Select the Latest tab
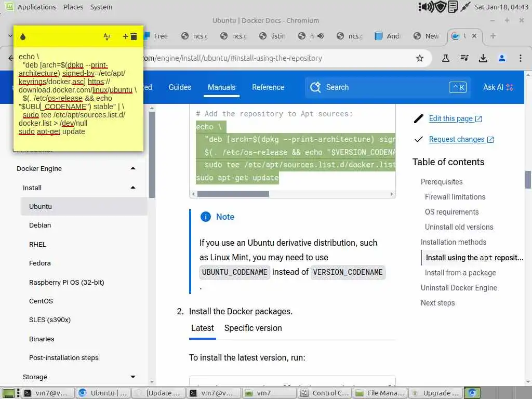Viewport: 532px width, 399px height. [202, 328]
